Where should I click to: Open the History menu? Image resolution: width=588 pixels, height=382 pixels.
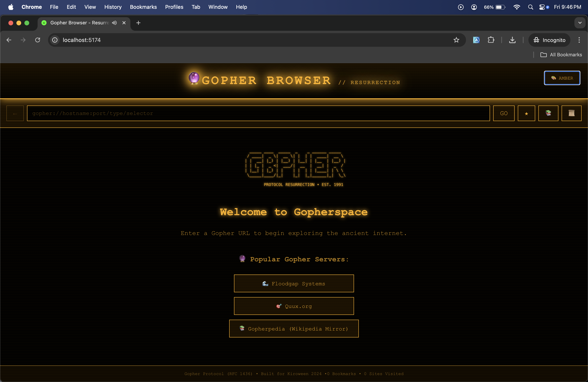tap(113, 7)
